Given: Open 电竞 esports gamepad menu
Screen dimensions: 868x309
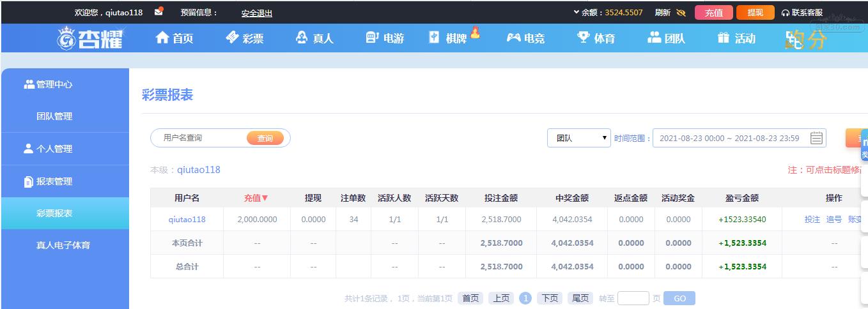Looking at the screenshot, I should click(525, 38).
